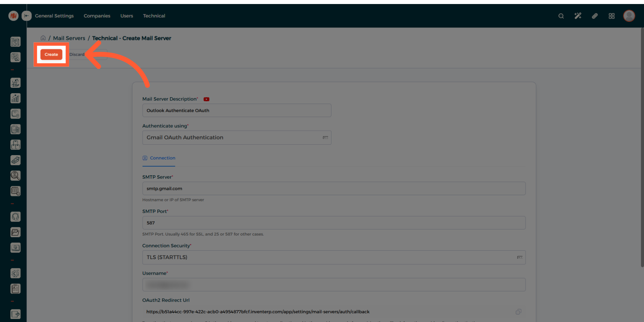Open the hand-and-person services sidebar icon
This screenshot has width=644, height=322.
pos(15,83)
